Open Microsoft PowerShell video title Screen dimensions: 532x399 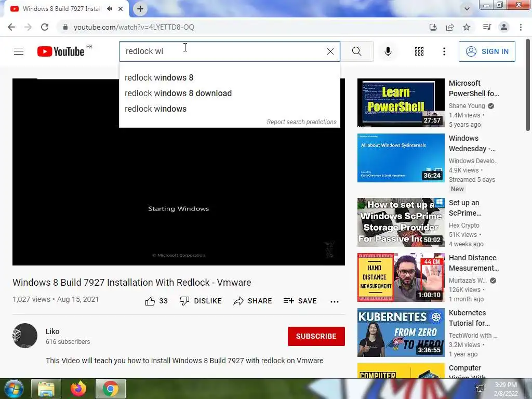pos(474,88)
